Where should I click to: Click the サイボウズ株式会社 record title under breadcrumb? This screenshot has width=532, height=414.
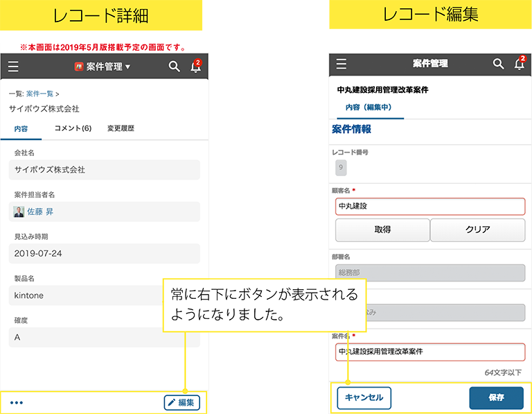pos(44,109)
